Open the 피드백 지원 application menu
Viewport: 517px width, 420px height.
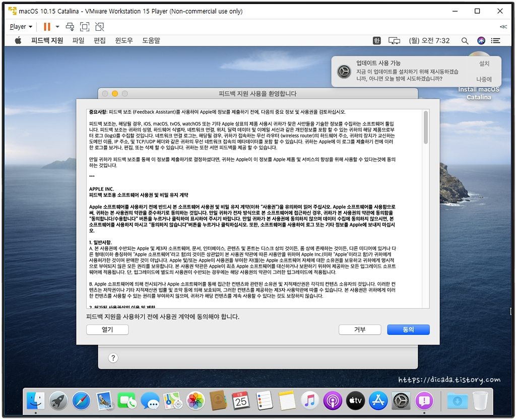click(47, 40)
